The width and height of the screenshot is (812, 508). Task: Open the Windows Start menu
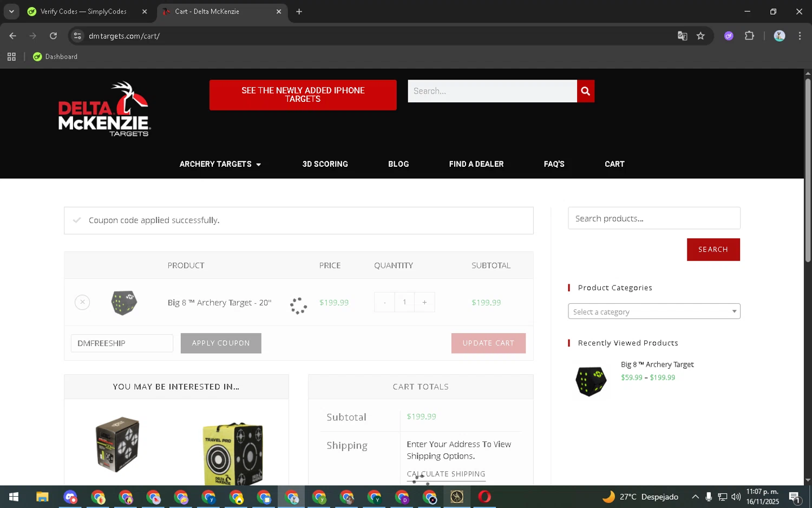(x=14, y=497)
